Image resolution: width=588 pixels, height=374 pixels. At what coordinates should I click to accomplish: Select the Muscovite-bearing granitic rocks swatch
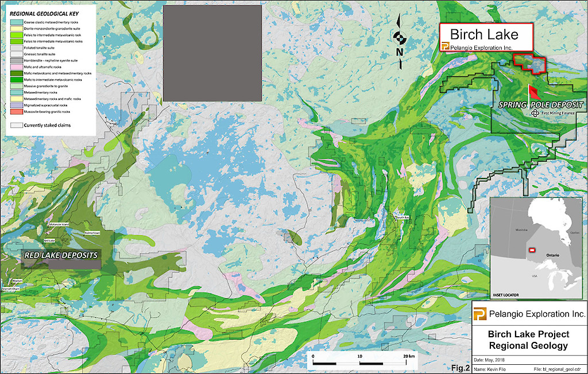point(17,112)
